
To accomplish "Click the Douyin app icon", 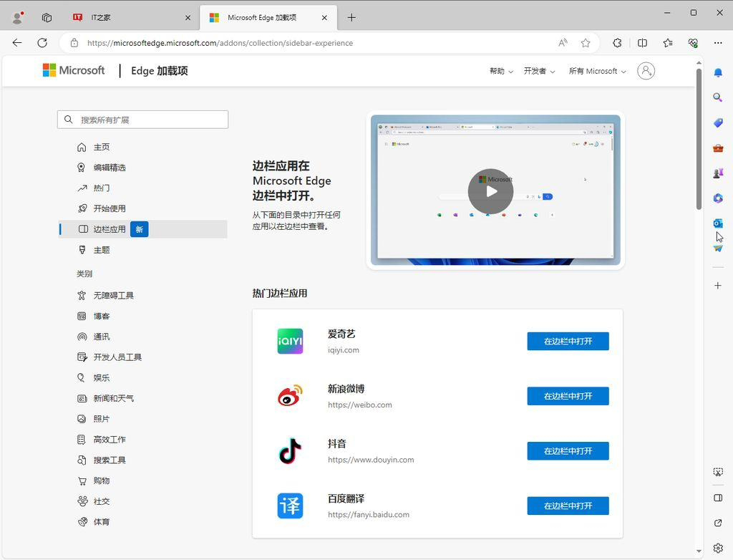I will (291, 451).
